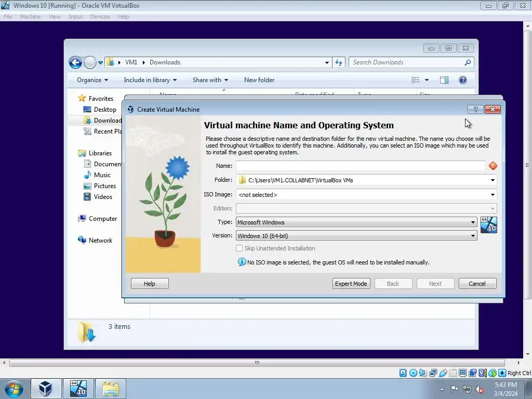
Task: Click the network tray icon
Action: pos(467,389)
